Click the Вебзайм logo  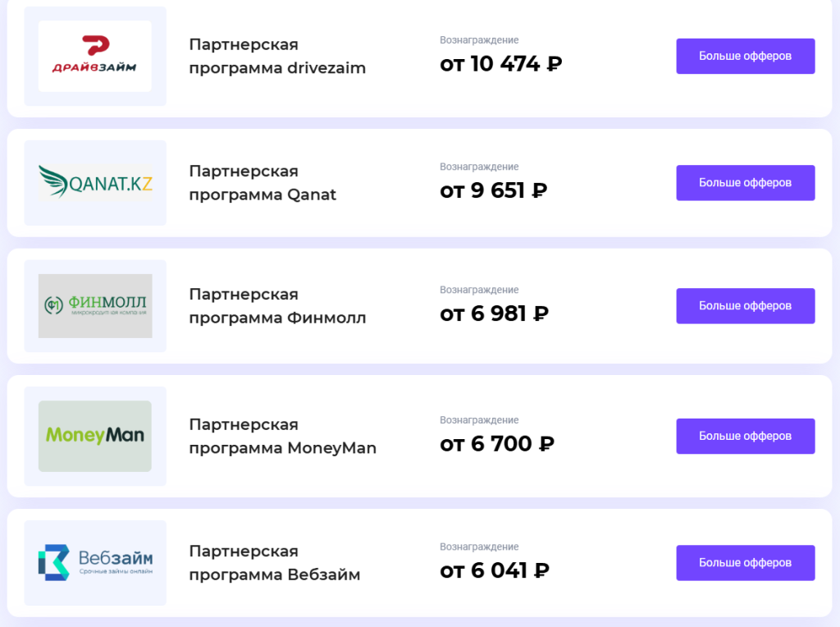click(x=95, y=563)
